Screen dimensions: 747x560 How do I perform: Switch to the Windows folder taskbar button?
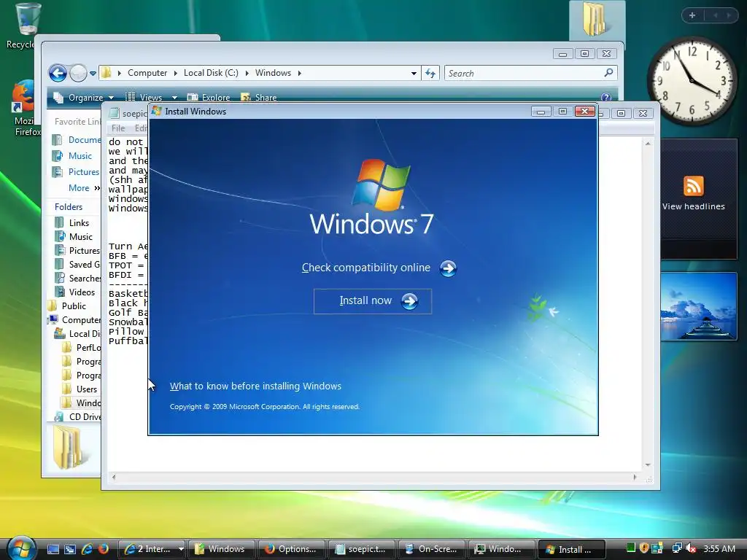coord(221,549)
